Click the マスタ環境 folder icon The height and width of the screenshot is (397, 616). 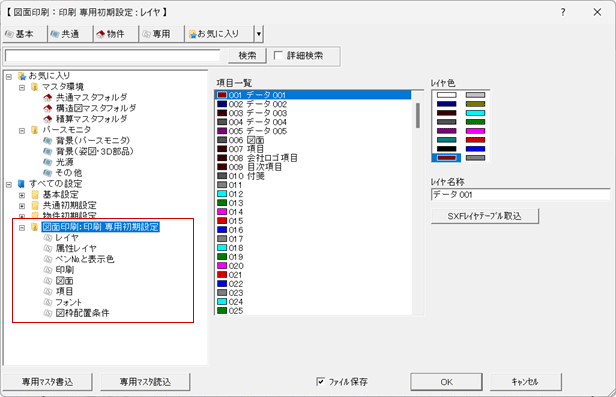35,87
